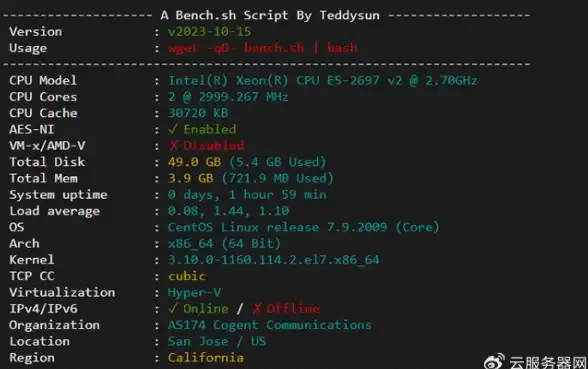
Task: Click the Chinese watermark text beside Weibo logo
Action: pyautogui.click(x=548, y=362)
